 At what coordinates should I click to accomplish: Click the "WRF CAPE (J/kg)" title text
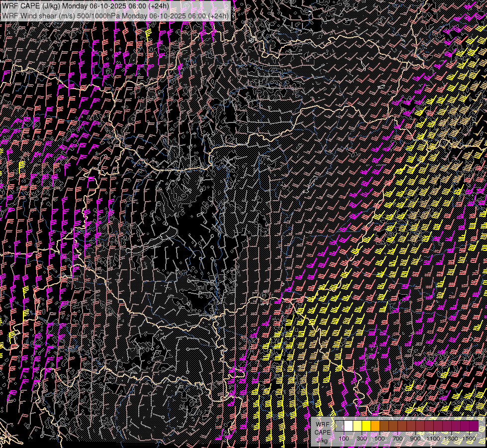click(x=31, y=6)
